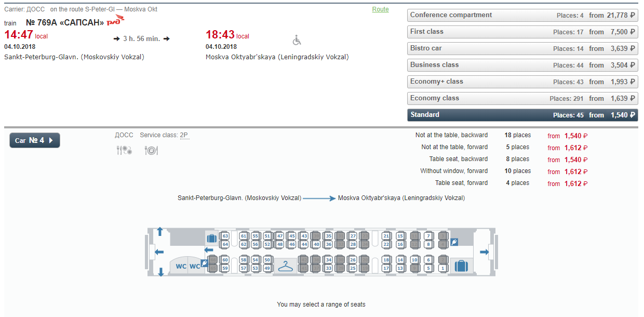Expand the Business class option

[522, 65]
